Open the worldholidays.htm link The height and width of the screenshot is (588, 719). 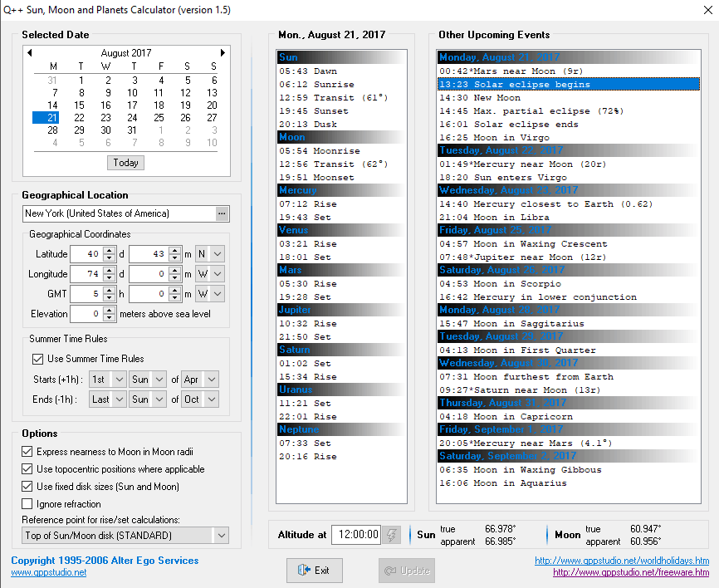(622, 561)
